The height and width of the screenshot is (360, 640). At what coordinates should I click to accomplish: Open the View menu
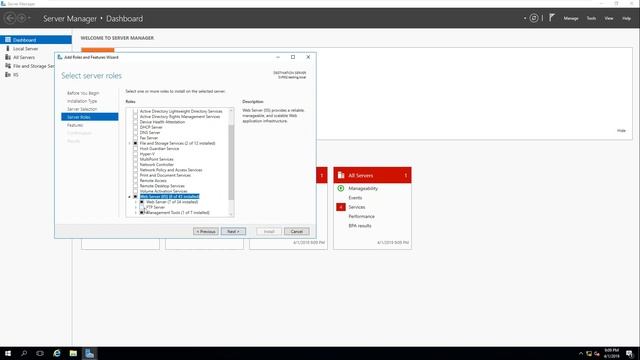click(x=609, y=18)
